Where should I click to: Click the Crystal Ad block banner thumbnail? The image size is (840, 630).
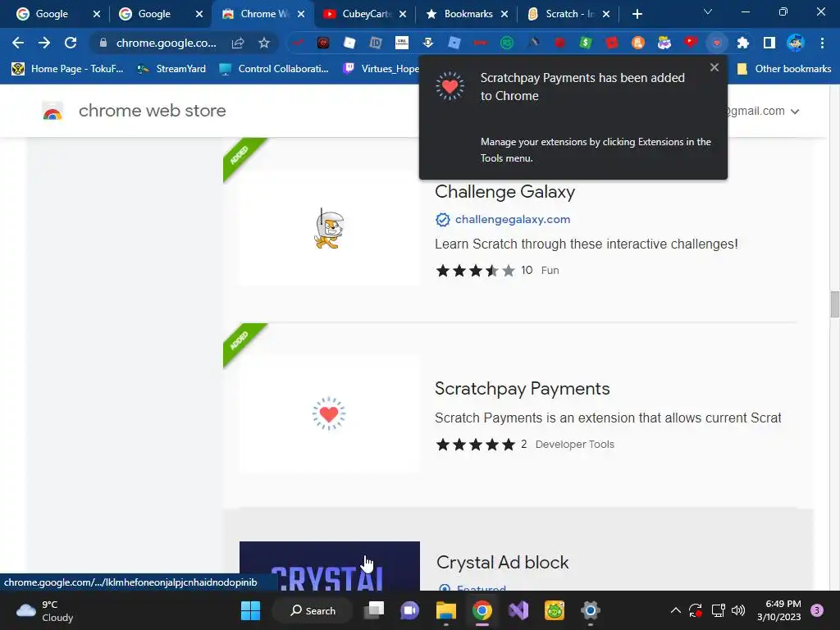[x=330, y=566]
